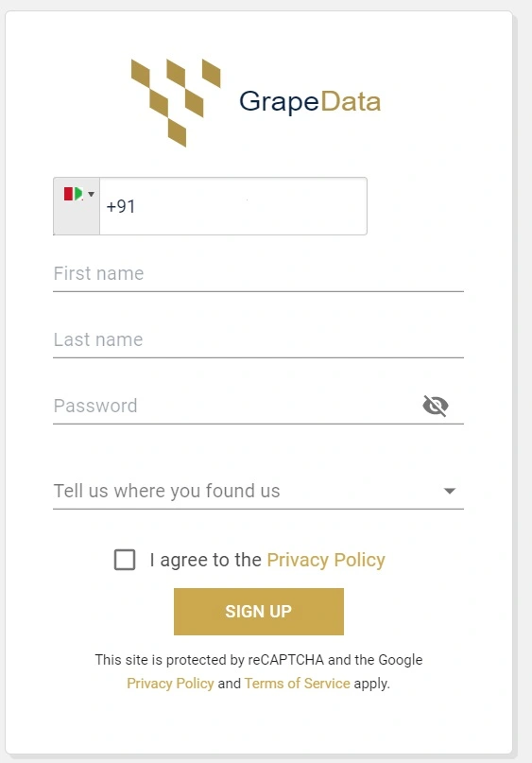Focus the Password field
532x763 pixels.
[236, 406]
